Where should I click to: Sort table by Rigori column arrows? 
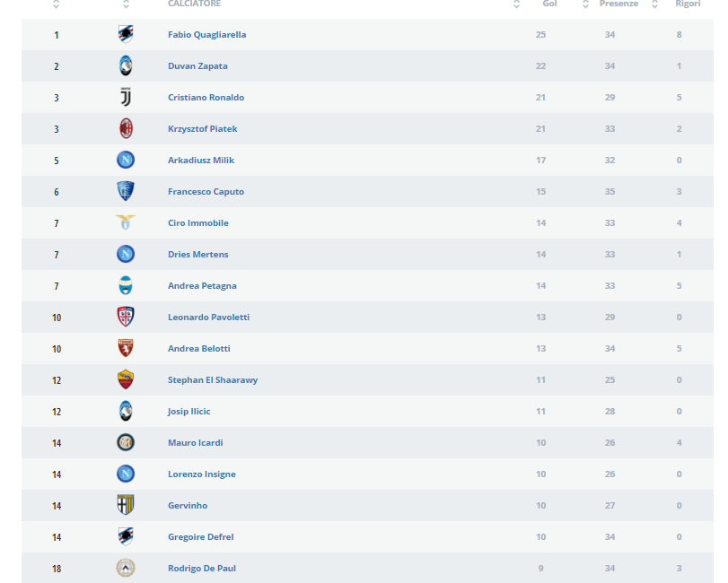[x=654, y=4]
